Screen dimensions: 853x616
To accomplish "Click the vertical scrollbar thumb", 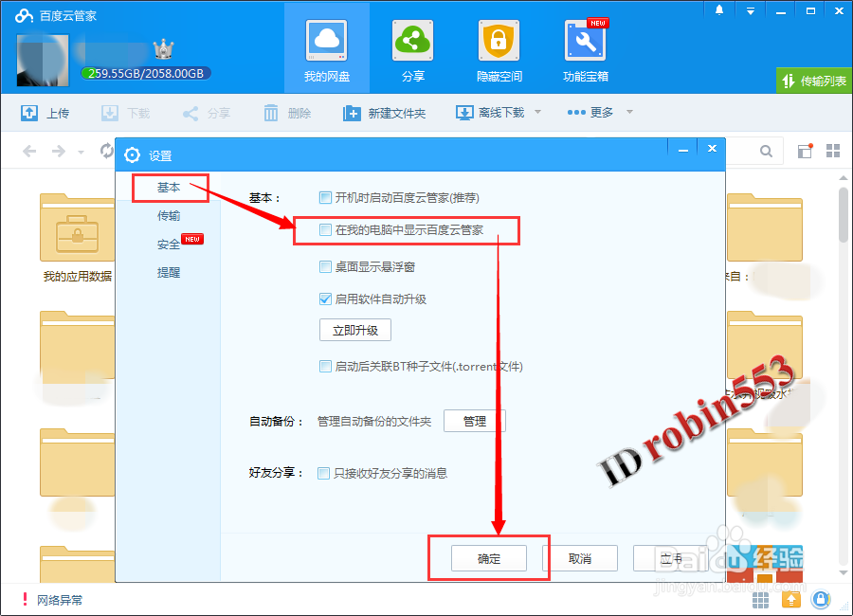I will [x=844, y=214].
